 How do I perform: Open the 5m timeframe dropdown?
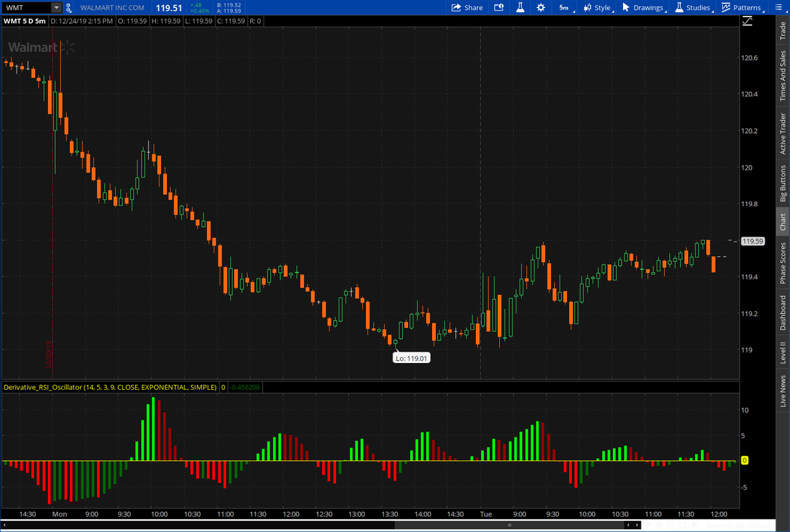pyautogui.click(x=565, y=7)
